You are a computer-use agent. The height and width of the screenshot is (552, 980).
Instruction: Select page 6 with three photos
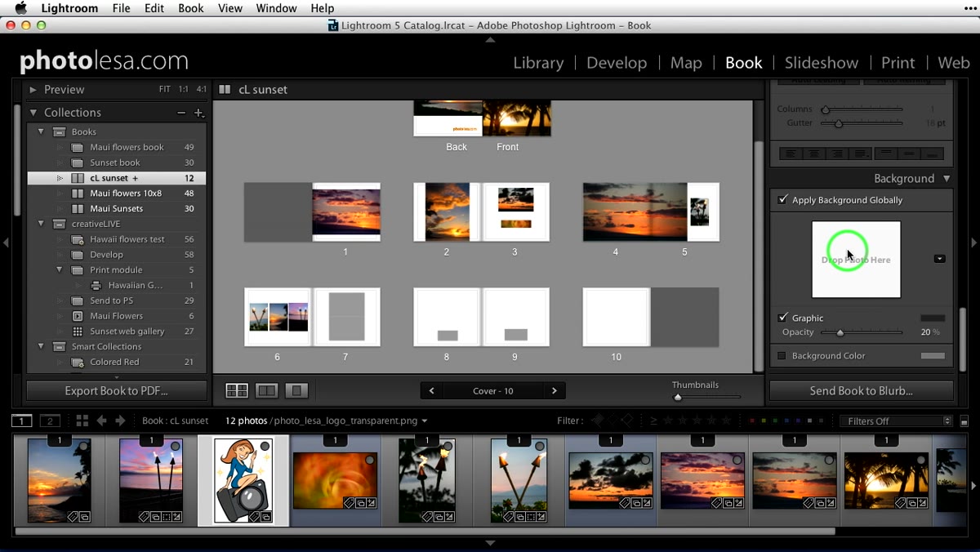pyautogui.click(x=278, y=317)
